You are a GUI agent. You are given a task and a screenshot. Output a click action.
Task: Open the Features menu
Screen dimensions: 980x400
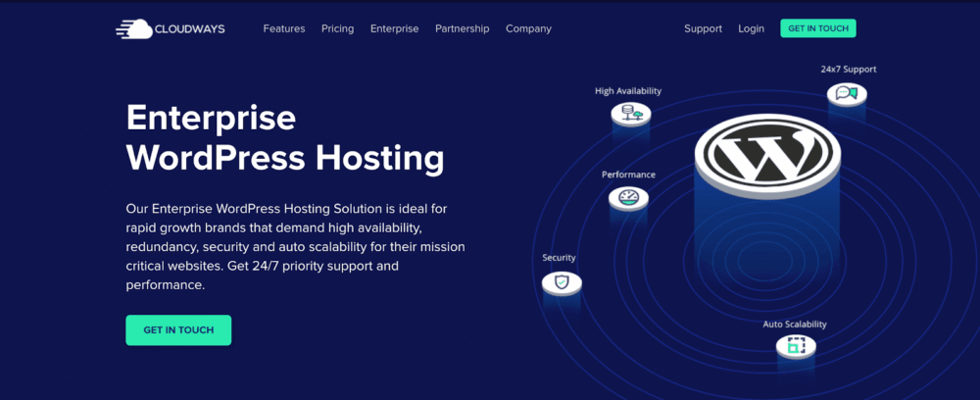pos(284,29)
